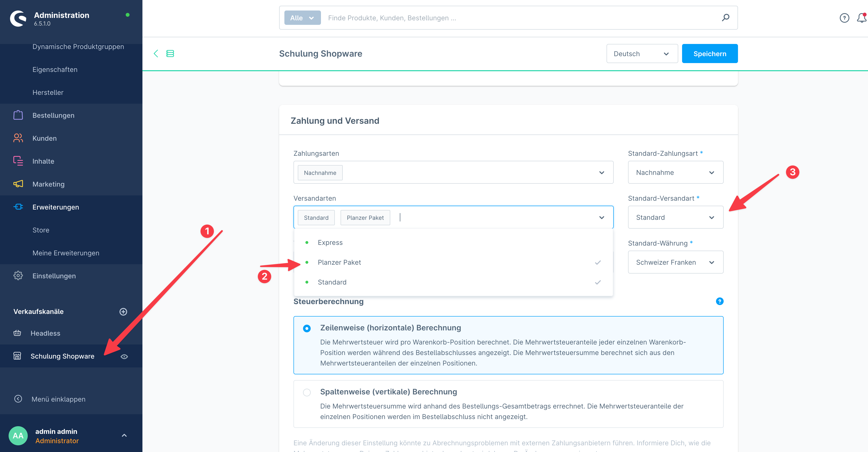Choose Spaltenweise vertikale Berechnung

[x=307, y=392]
